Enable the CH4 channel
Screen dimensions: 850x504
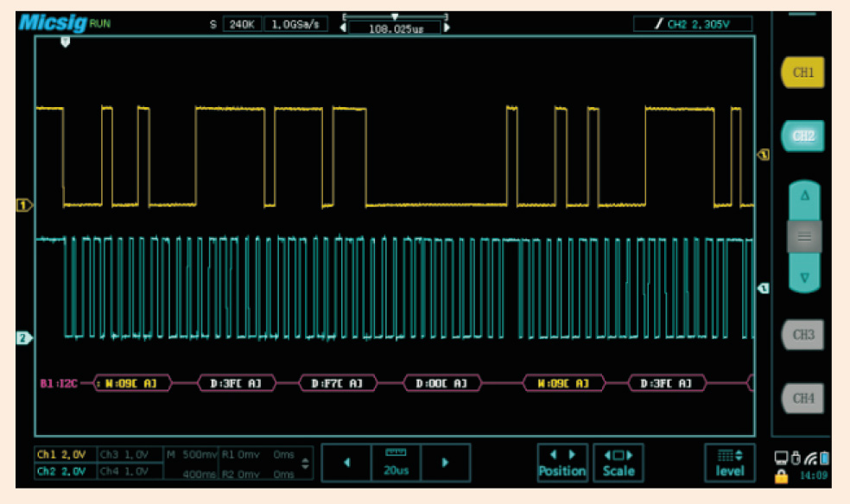click(802, 398)
